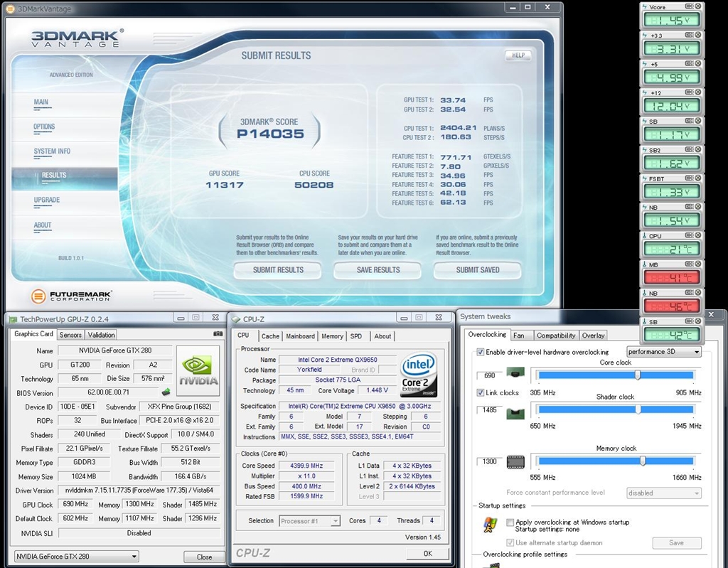Click the Memory clock chip icon

click(x=515, y=461)
